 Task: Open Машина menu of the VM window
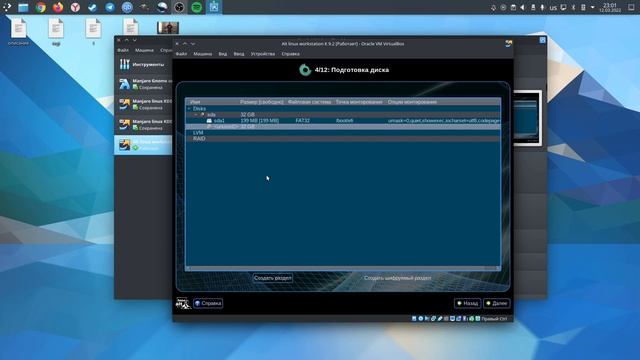(x=202, y=54)
